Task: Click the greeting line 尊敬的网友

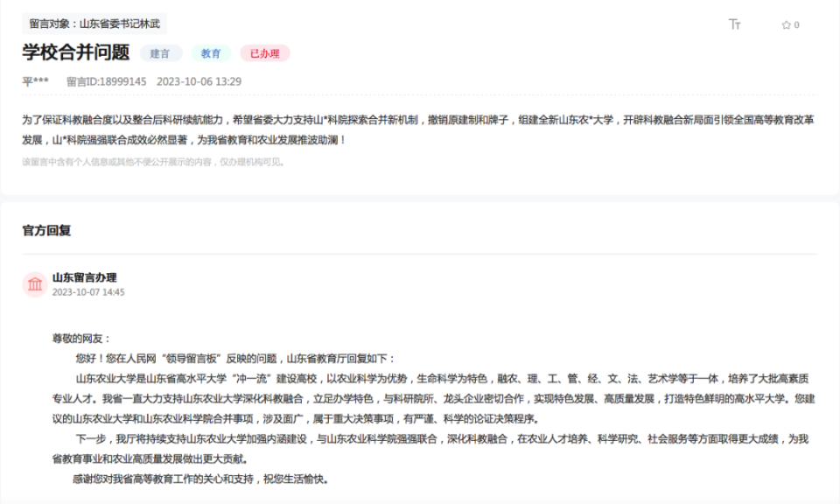Action: point(82,338)
